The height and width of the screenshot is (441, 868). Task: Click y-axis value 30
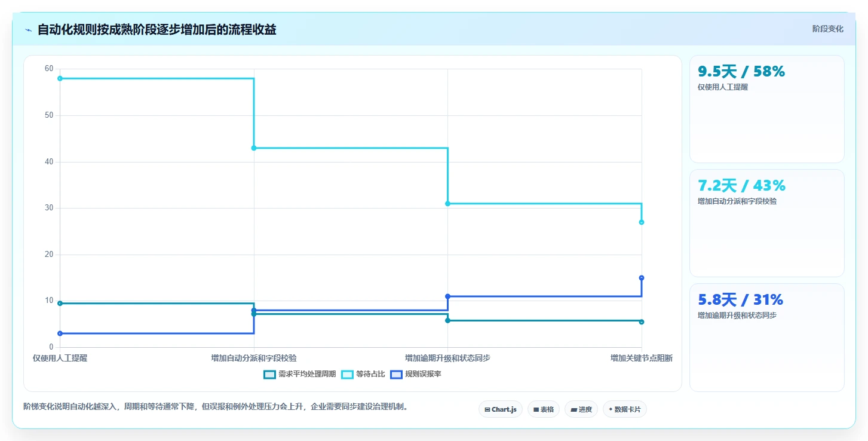point(49,208)
